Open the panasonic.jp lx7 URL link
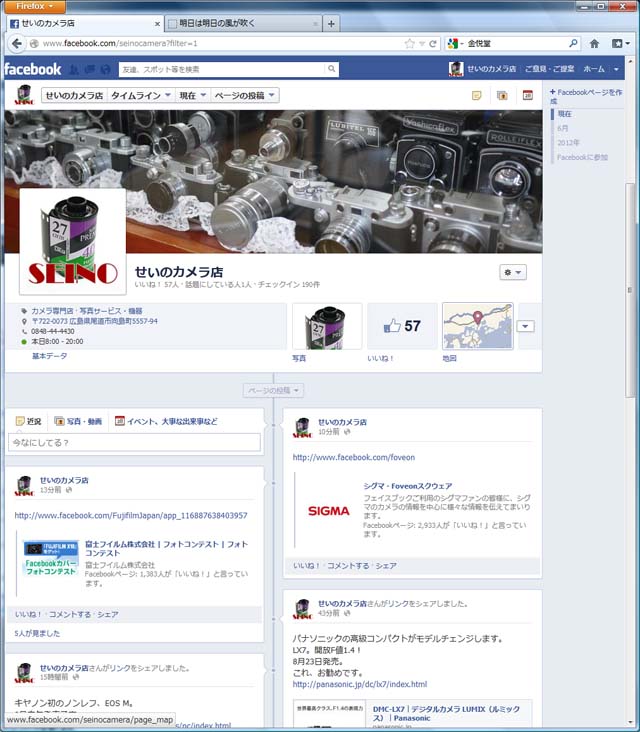 (x=359, y=684)
